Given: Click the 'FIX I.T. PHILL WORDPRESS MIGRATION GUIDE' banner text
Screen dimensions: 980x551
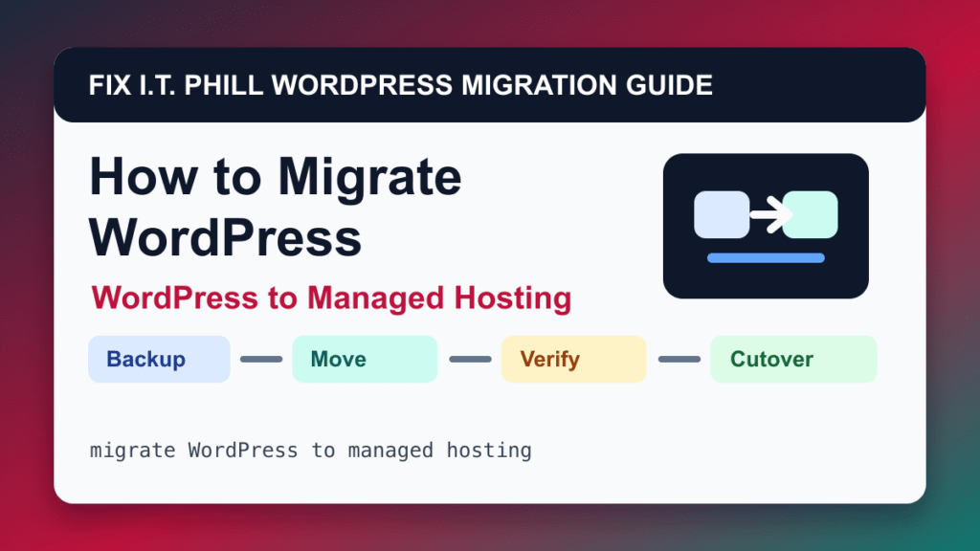Looking at the screenshot, I should click(401, 85).
